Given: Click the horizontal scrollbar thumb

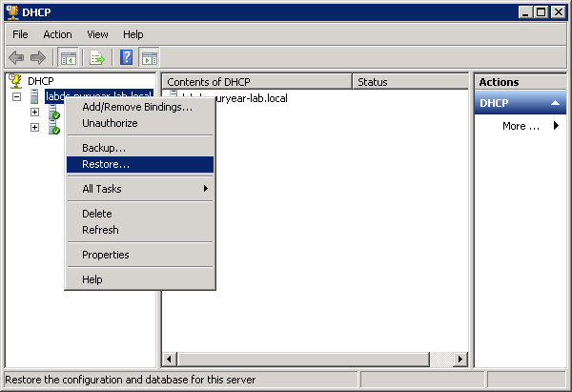Looking at the screenshot, I should click(303, 360).
